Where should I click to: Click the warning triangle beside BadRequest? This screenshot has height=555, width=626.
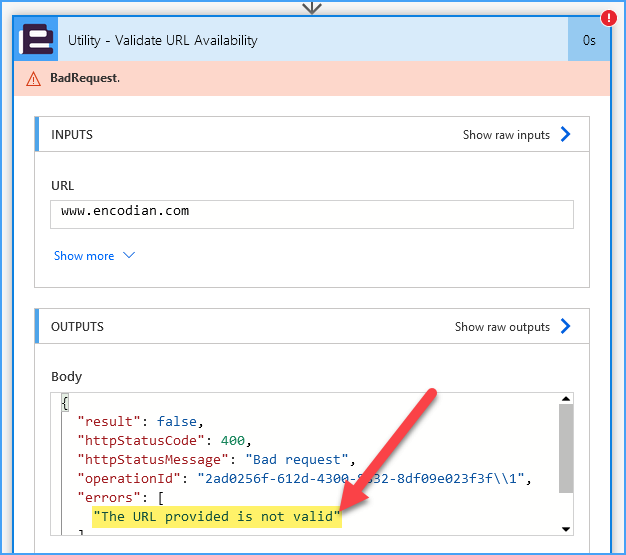[34, 78]
